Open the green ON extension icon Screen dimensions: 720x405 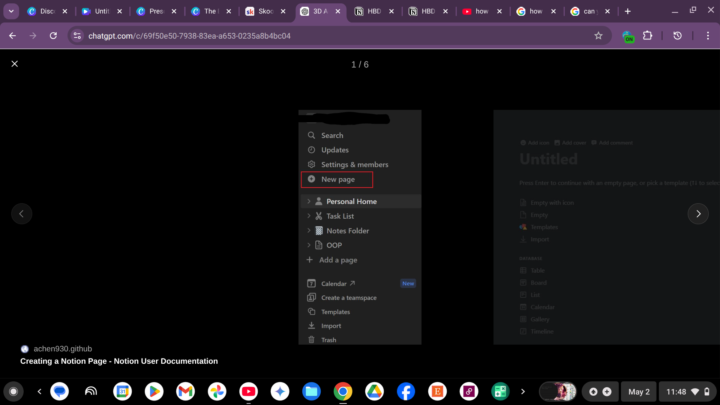[x=628, y=36]
